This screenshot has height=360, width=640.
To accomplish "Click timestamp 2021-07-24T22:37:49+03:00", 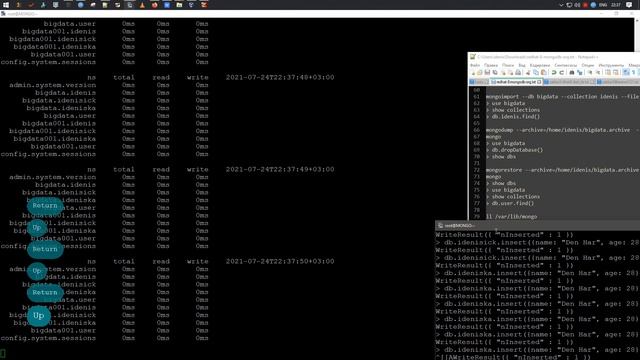I will coord(280,169).
